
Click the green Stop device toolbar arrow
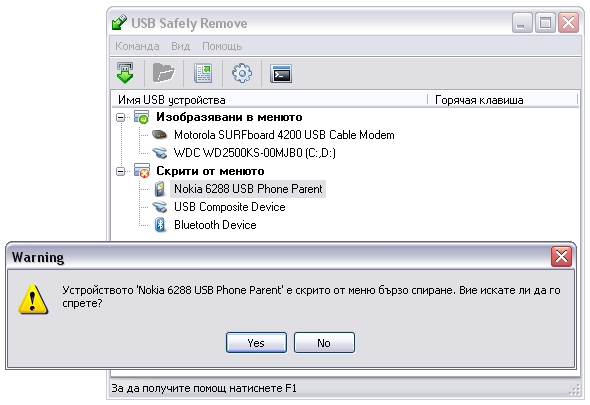pos(125,73)
